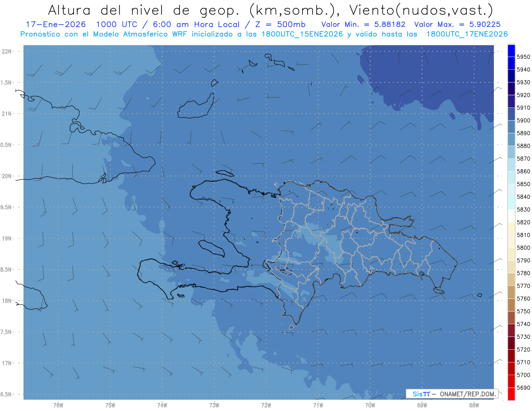
Task: Click the 'Valor Max. = 5.90225' value
Action: click(x=457, y=24)
